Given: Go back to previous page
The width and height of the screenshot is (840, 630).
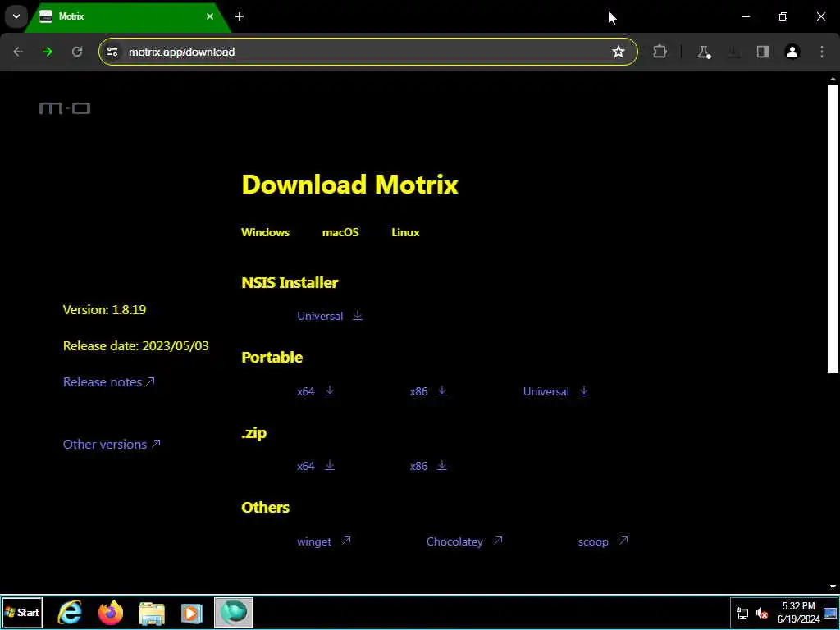Looking at the screenshot, I should pos(18,52).
